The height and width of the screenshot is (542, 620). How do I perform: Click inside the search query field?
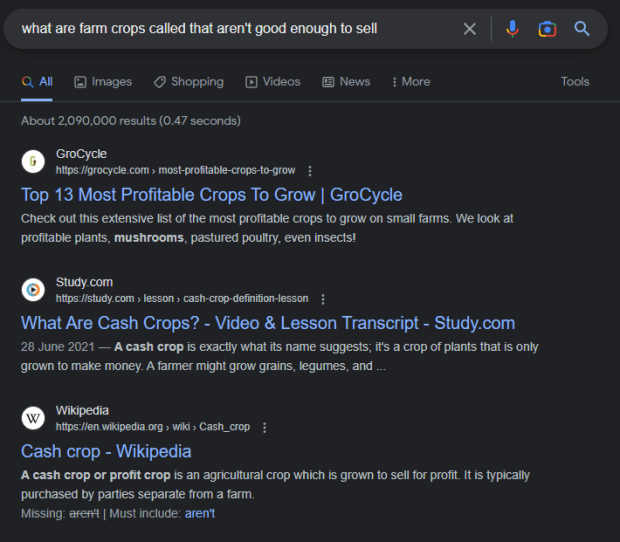pos(230,29)
